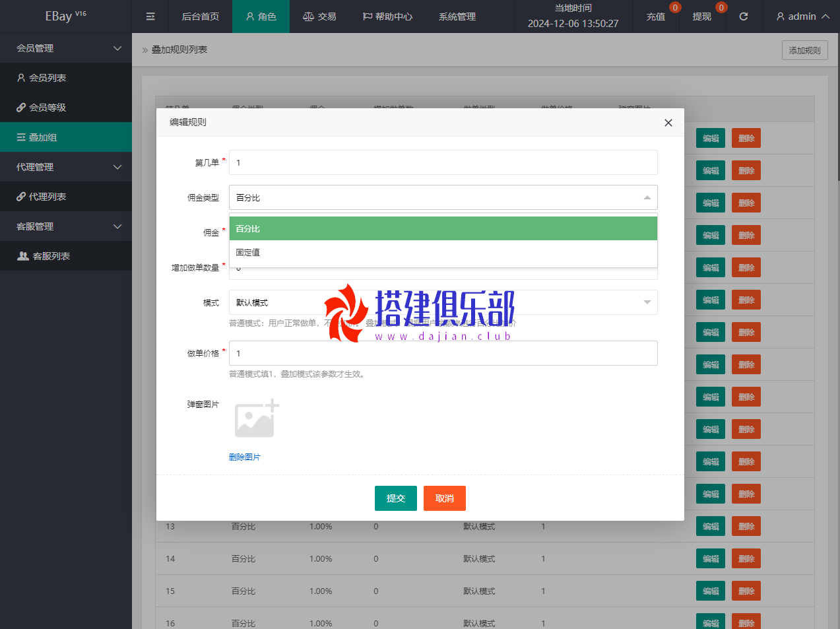Open the 交易 menu
840x629 pixels.
click(319, 17)
